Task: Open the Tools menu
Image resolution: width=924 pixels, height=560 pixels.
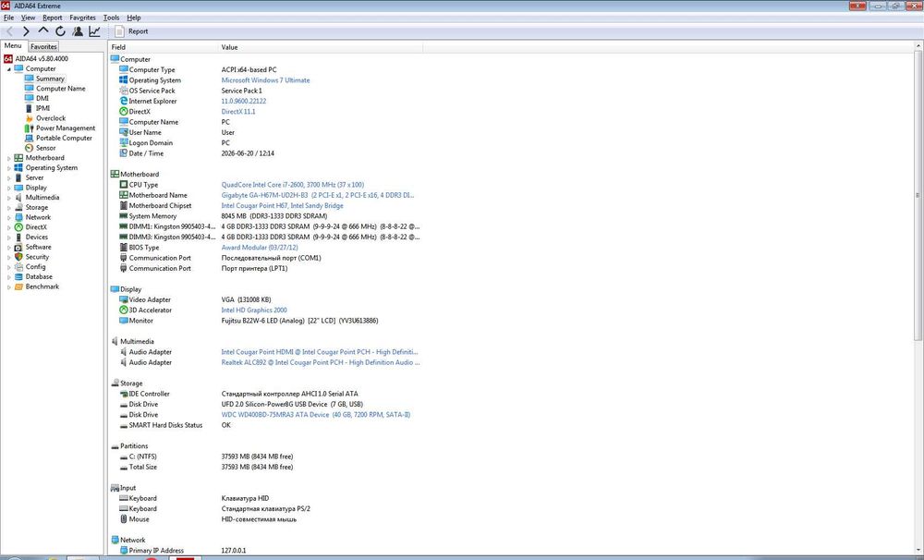Action: coord(112,18)
